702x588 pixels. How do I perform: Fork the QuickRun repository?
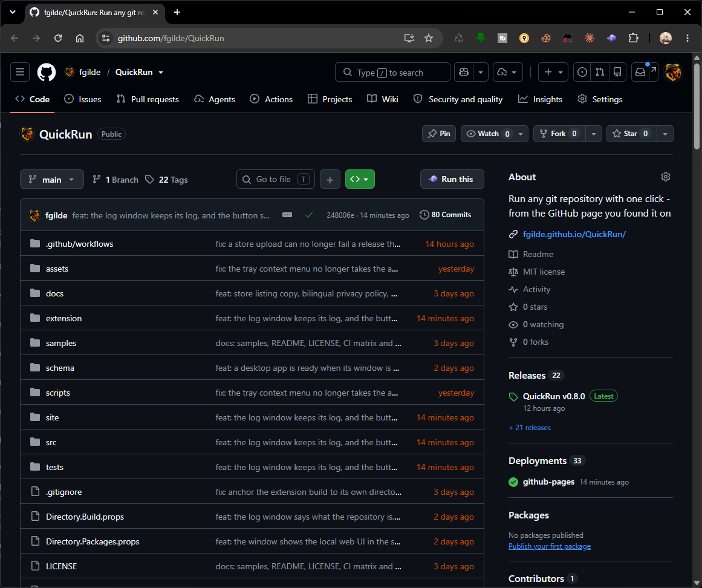pos(559,134)
